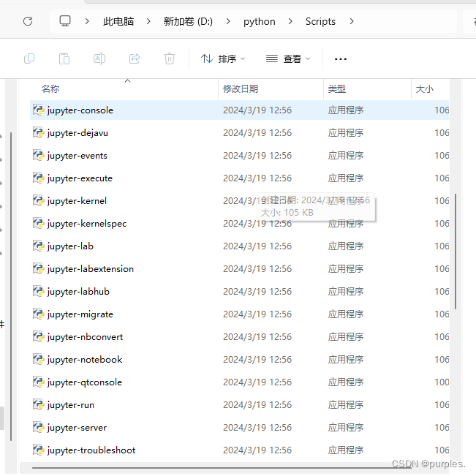Click the file name jupyter-events
The image size is (476, 476).
point(77,156)
